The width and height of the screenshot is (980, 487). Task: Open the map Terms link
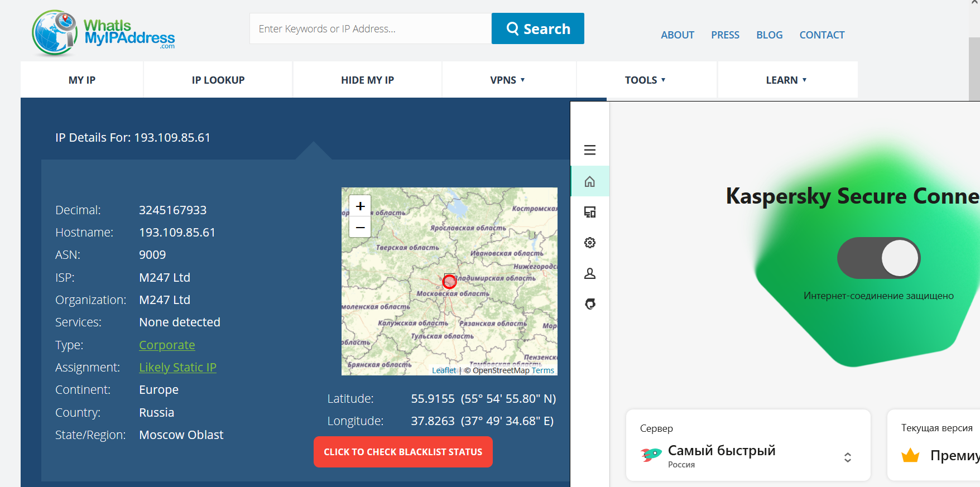click(542, 370)
